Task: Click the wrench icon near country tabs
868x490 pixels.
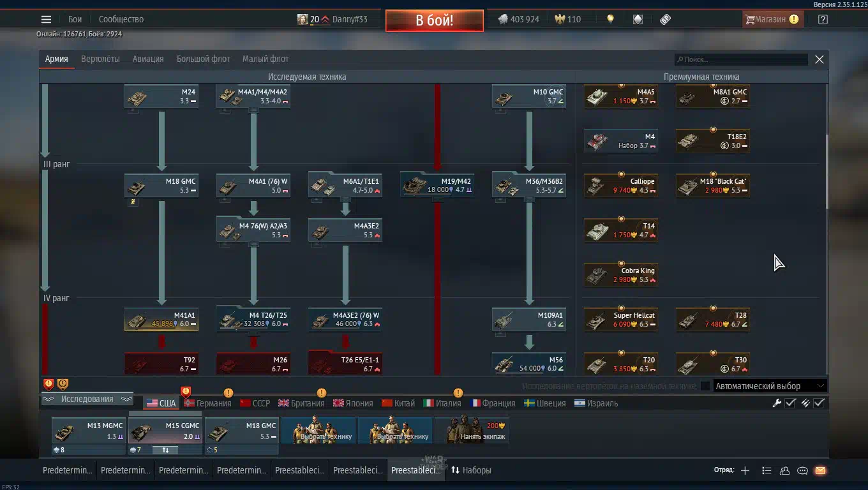Action: 777,403
